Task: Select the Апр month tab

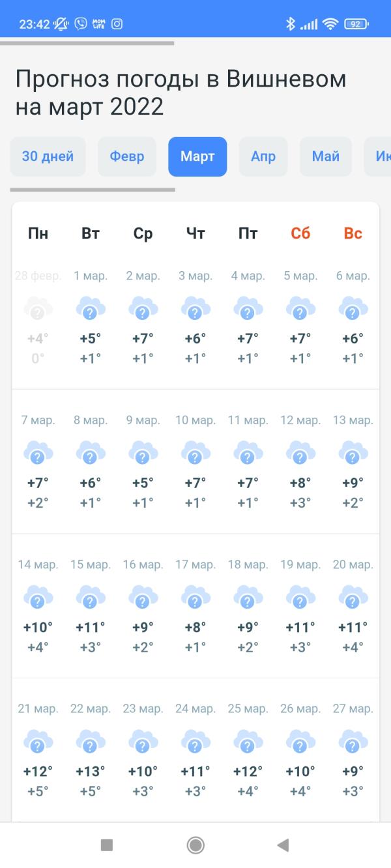Action: coord(263,156)
